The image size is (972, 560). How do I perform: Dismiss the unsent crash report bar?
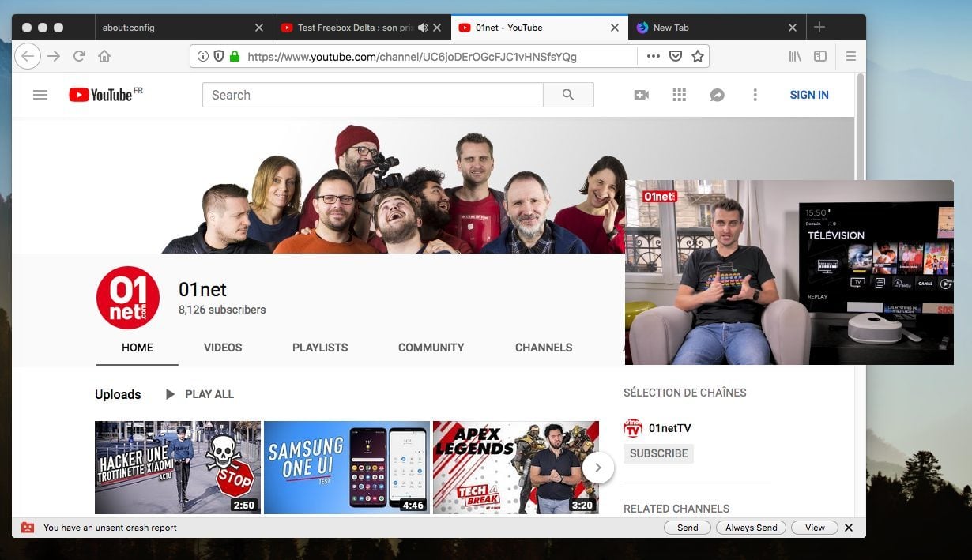pos(849,528)
